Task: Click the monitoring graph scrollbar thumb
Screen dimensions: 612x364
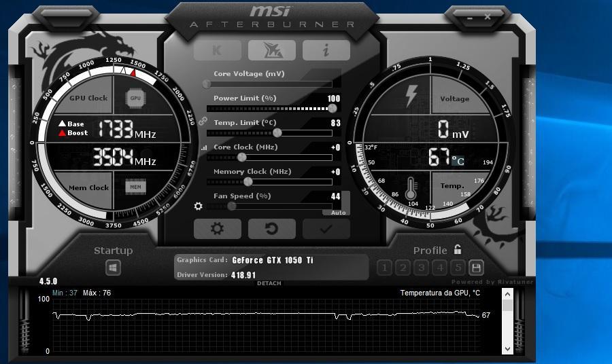Action: tap(507, 305)
